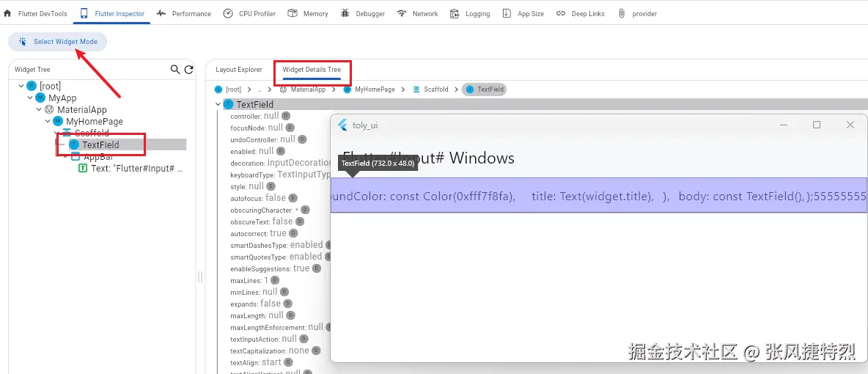Minimize the toly_ui window
This screenshot has width=868, height=374.
pos(783,125)
